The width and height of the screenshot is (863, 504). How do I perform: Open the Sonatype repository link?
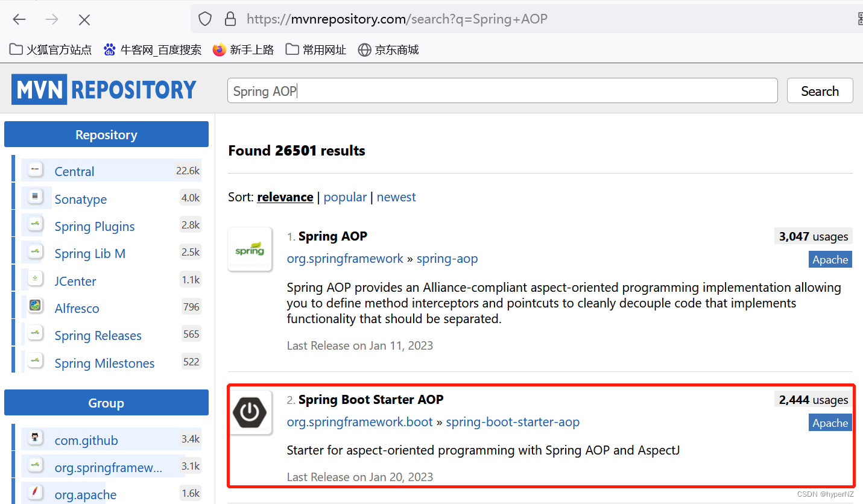point(81,199)
